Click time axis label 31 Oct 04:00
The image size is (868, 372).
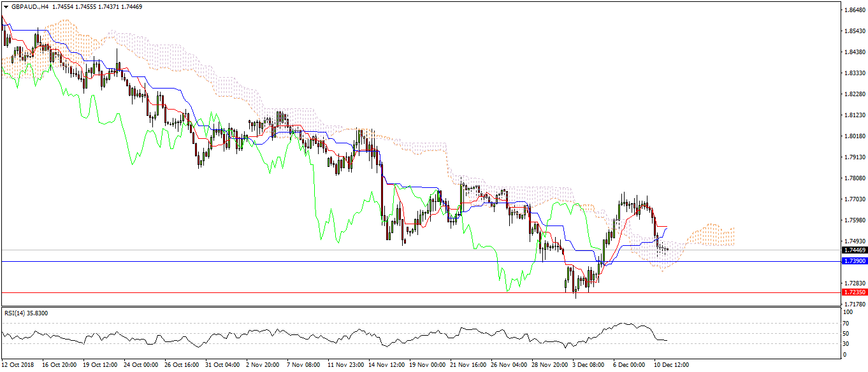222,366
